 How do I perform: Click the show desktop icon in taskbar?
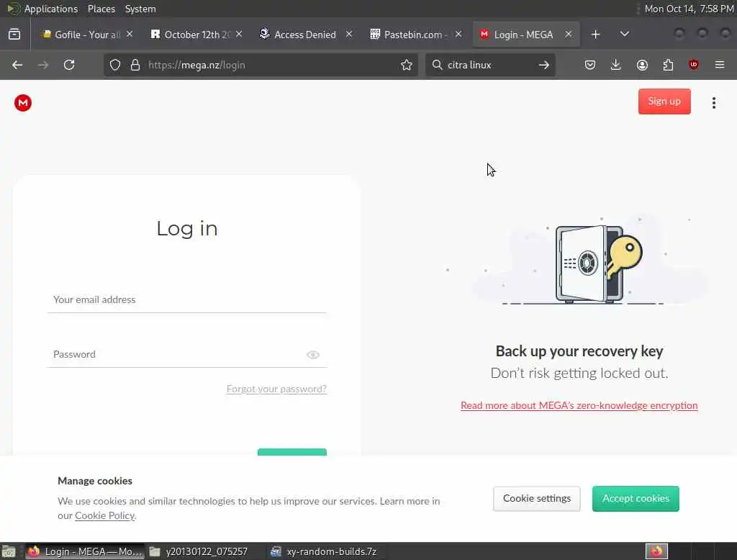pos(9,551)
